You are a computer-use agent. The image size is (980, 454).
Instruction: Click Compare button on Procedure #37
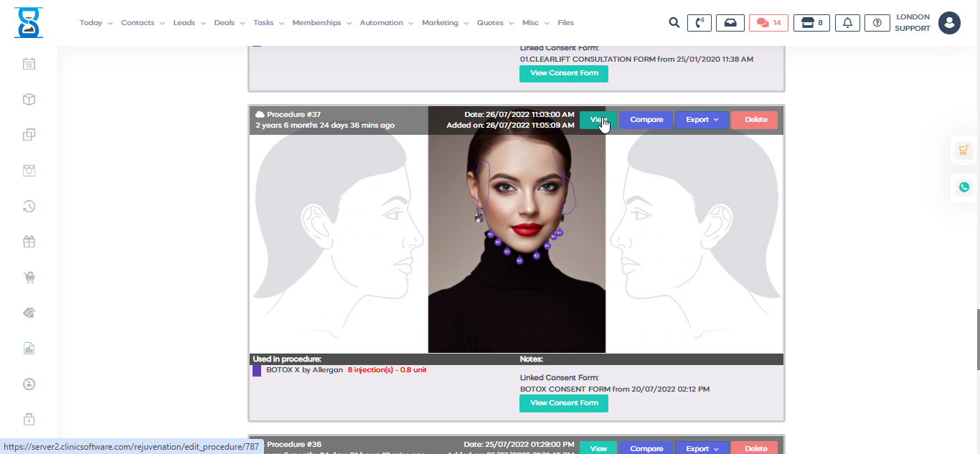(646, 120)
